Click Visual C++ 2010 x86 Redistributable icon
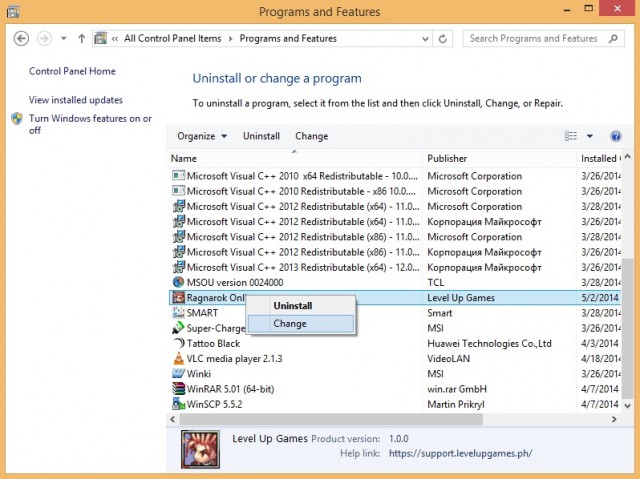 (178, 191)
